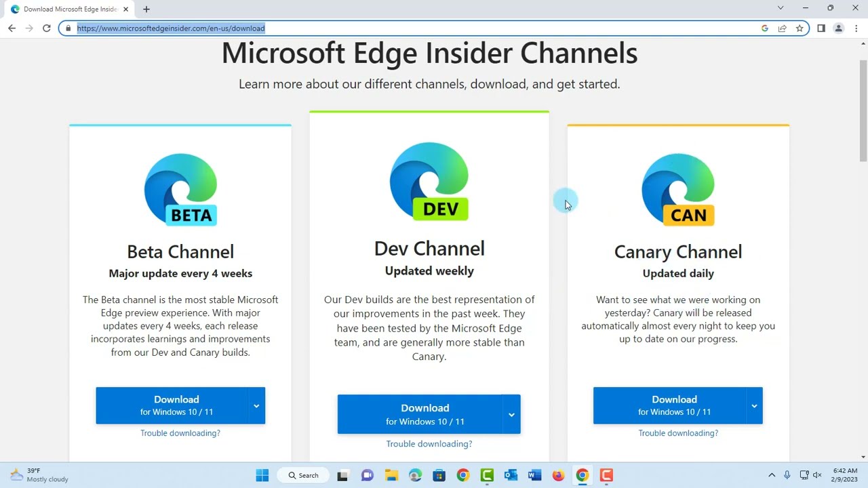Image resolution: width=868 pixels, height=488 pixels.
Task: Open the Chrome profile avatar
Action: (x=839, y=28)
